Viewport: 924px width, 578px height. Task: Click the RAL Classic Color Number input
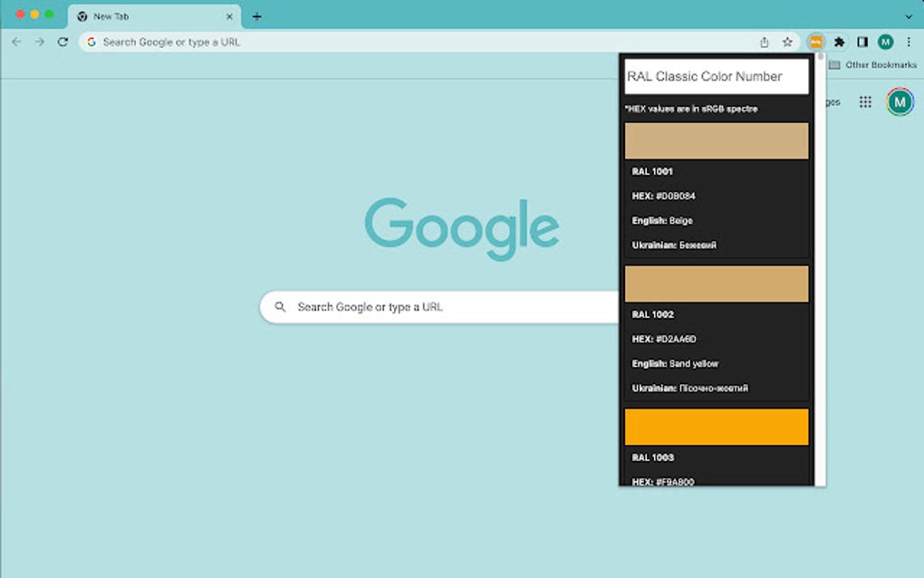point(716,76)
